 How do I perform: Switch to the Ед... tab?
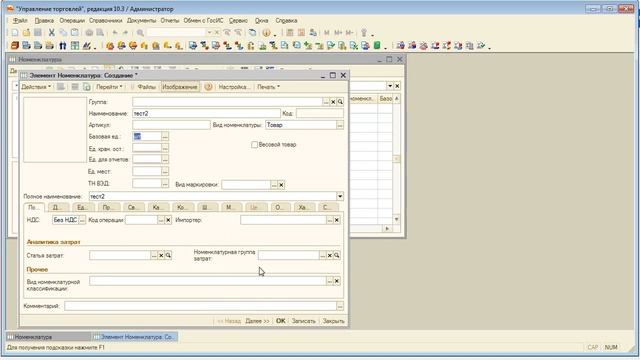pos(83,207)
